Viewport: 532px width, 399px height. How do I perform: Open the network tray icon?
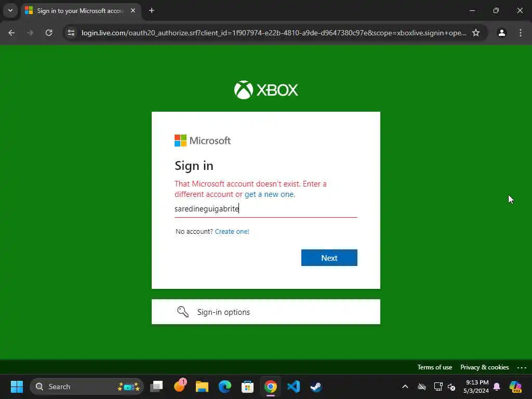pyautogui.click(x=438, y=387)
